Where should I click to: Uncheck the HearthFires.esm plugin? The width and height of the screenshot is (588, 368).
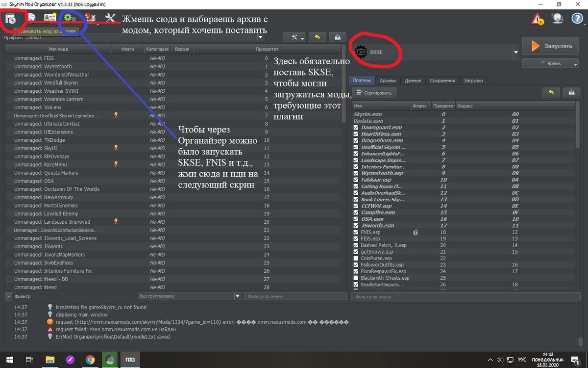(x=356, y=134)
